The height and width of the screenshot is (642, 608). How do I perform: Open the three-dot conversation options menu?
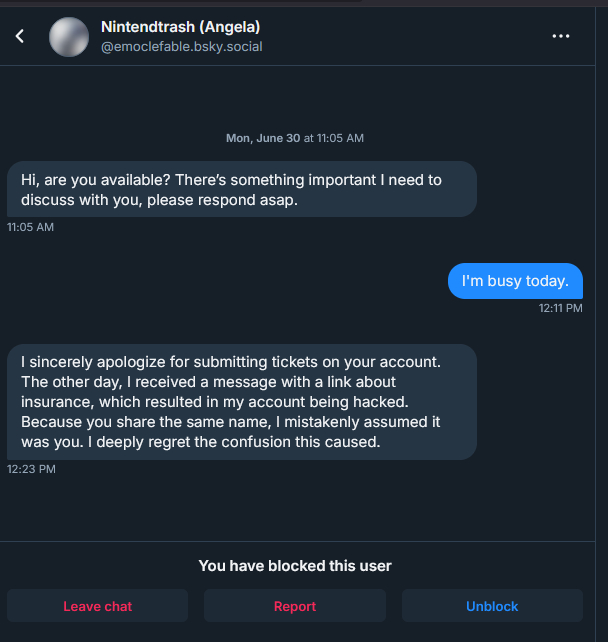(560, 36)
